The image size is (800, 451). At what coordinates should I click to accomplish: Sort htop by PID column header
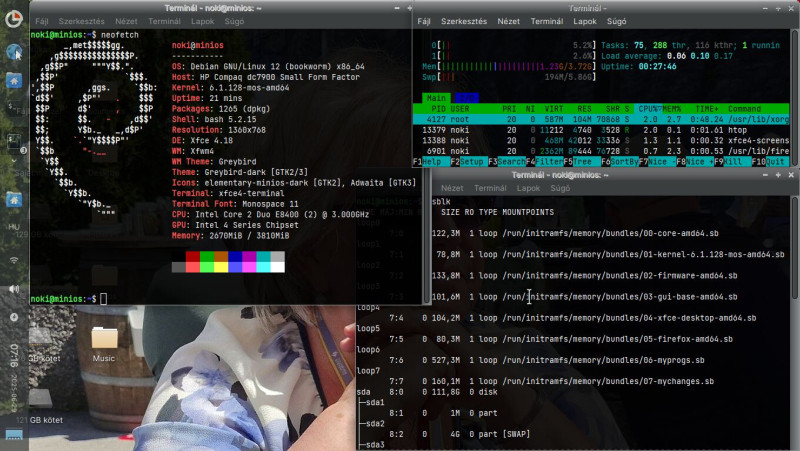pos(438,109)
